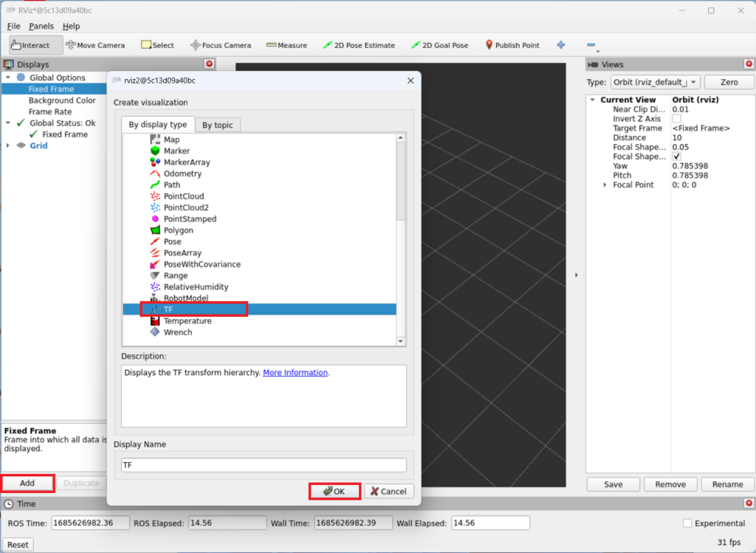The width and height of the screenshot is (756, 553).
Task: Click the display list scrollbar up arrow
Action: (x=401, y=138)
